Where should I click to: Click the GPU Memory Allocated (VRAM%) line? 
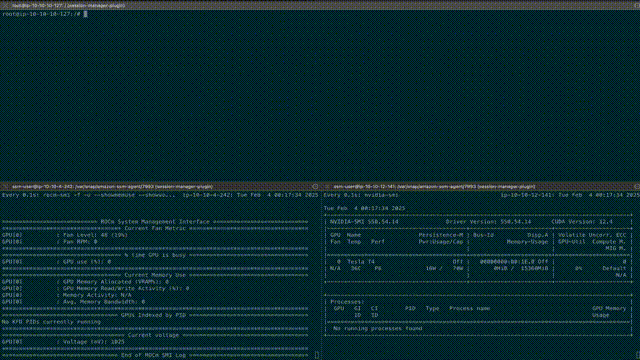[85, 282]
